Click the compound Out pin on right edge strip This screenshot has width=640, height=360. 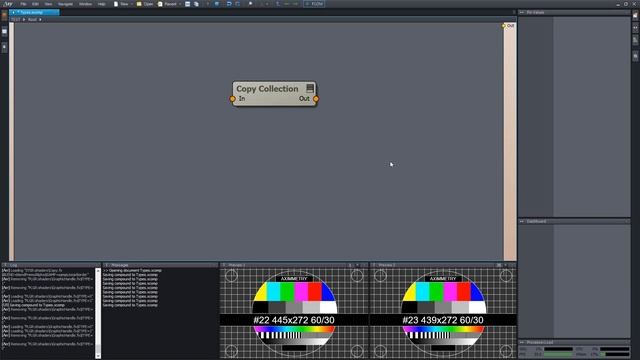pyautogui.click(x=503, y=26)
